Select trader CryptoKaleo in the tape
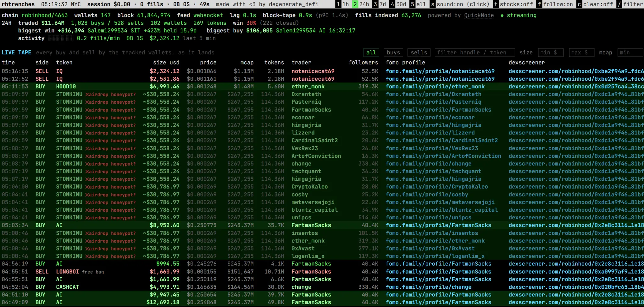The image size is (644, 307). tap(309, 187)
